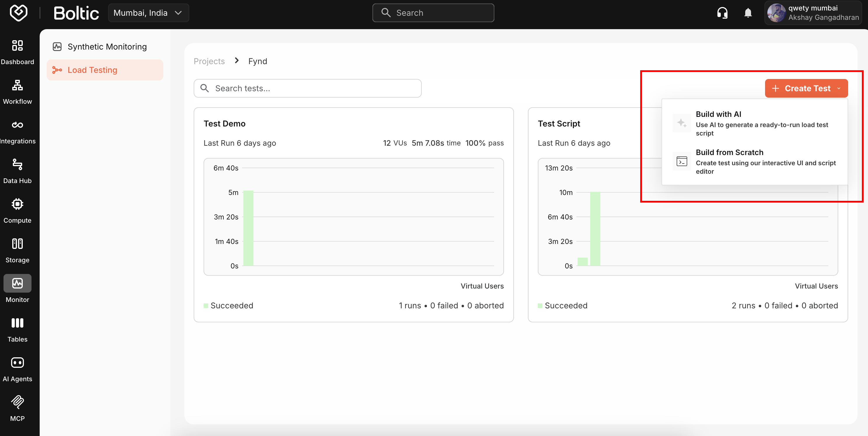Image resolution: width=868 pixels, height=436 pixels.
Task: Click the Boltic logo icon
Action: (x=19, y=13)
